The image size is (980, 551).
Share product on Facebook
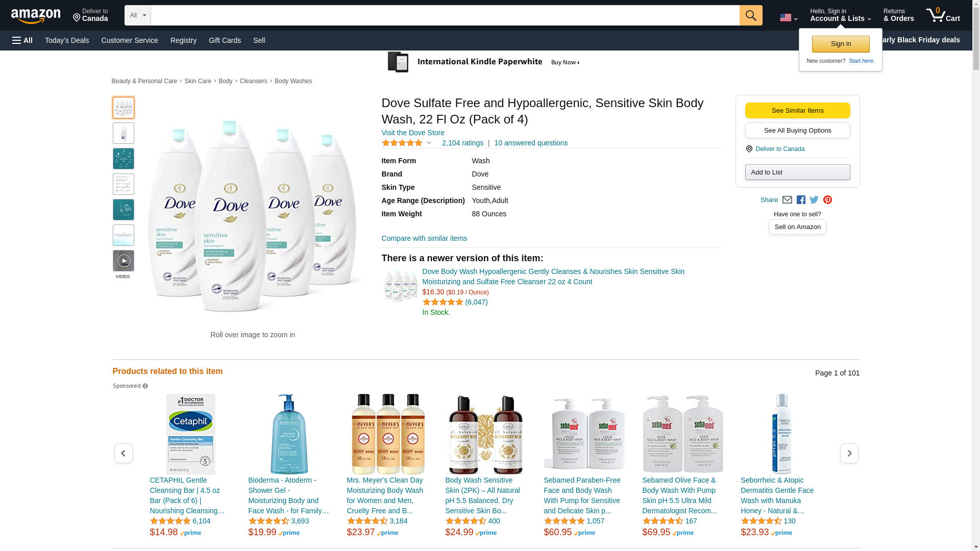pos(801,200)
